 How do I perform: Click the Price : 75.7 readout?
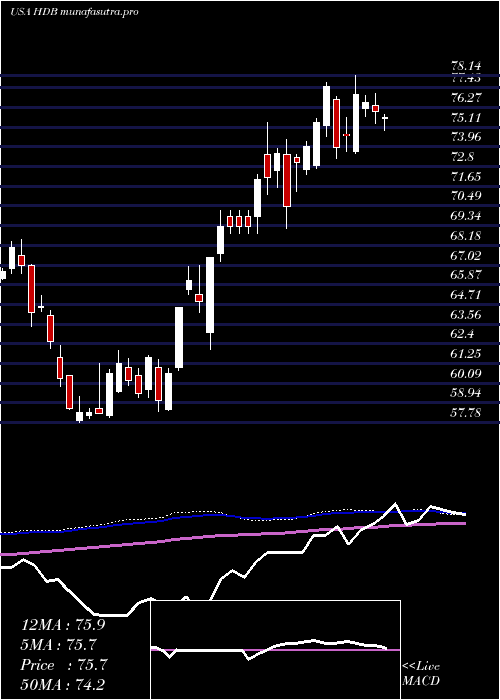(63, 665)
